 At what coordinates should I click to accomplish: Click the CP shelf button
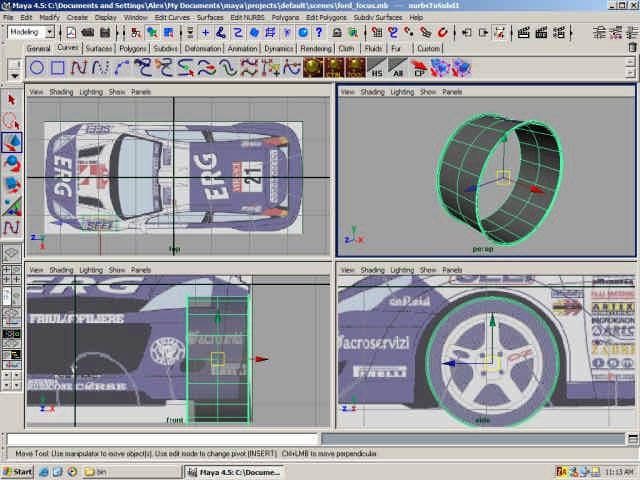(x=420, y=68)
